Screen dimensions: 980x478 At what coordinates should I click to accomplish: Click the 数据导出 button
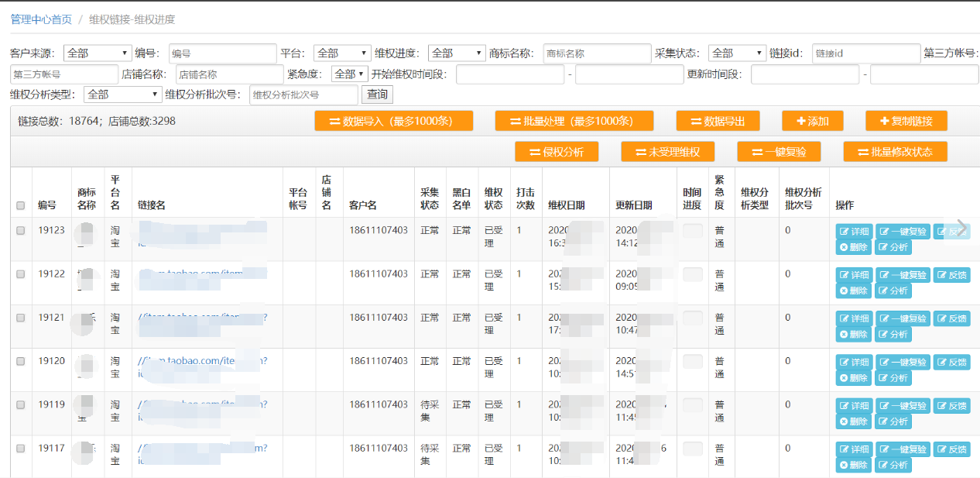pyautogui.click(x=718, y=121)
